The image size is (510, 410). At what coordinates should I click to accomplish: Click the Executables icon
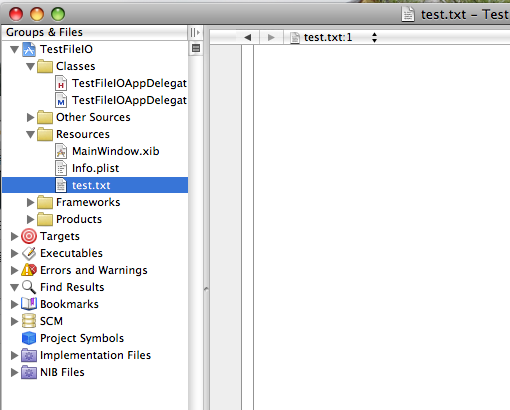pyautogui.click(x=29, y=253)
